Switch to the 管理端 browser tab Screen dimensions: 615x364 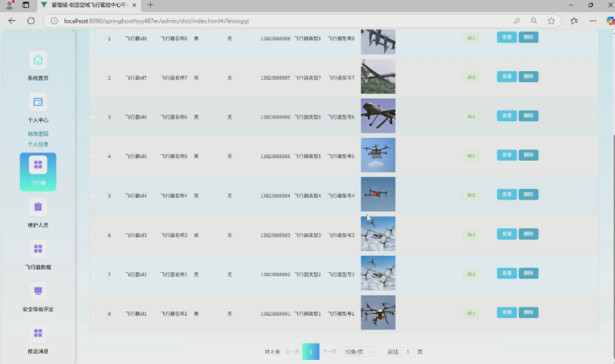click(x=89, y=5)
